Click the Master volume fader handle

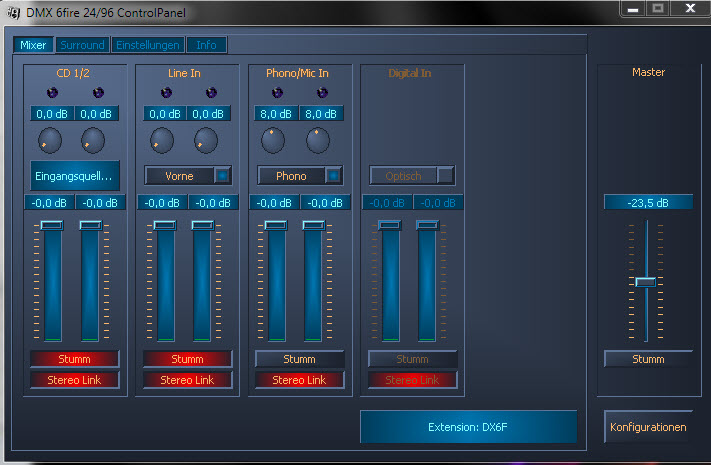[645, 282]
